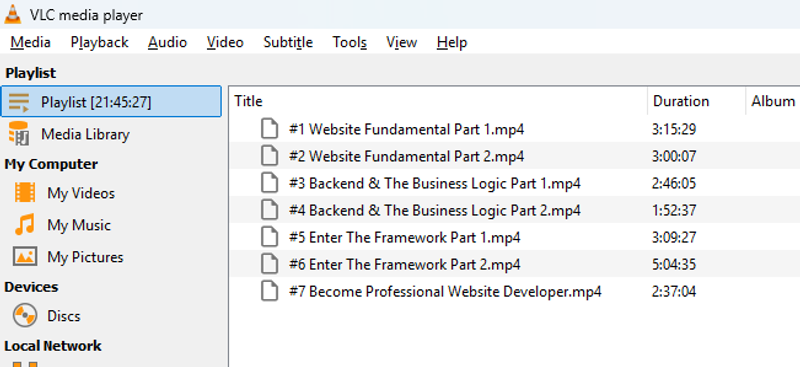Open the Tools menu

coord(349,42)
